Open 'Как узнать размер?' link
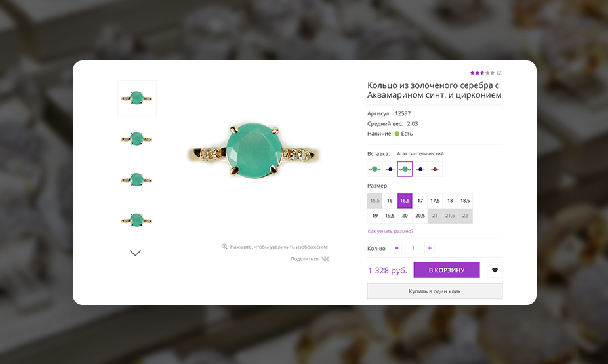 pyautogui.click(x=390, y=231)
